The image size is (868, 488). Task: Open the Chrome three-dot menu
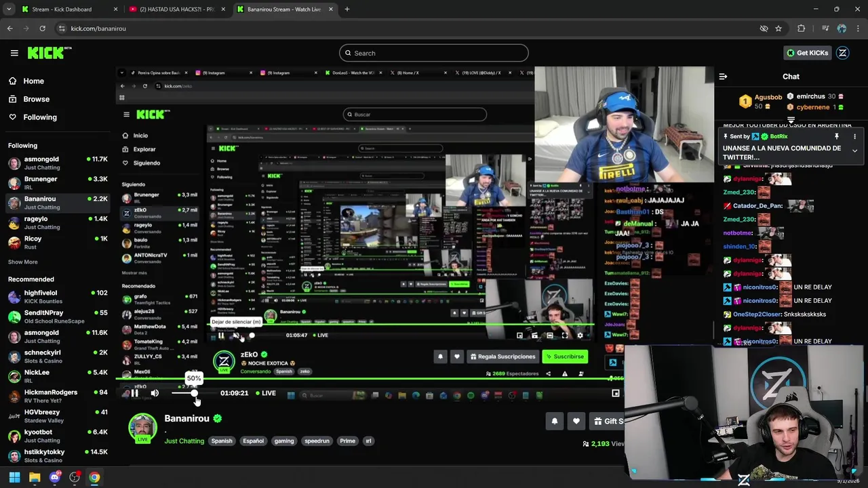tap(859, 28)
